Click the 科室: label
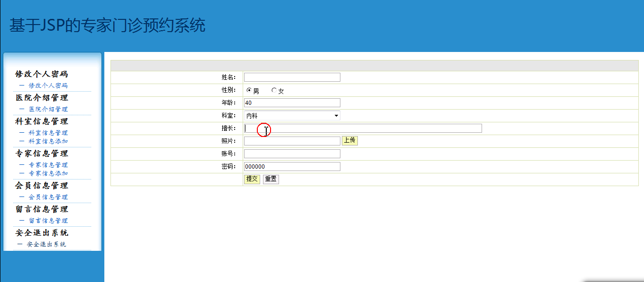This screenshot has height=282, width=644. (229, 116)
